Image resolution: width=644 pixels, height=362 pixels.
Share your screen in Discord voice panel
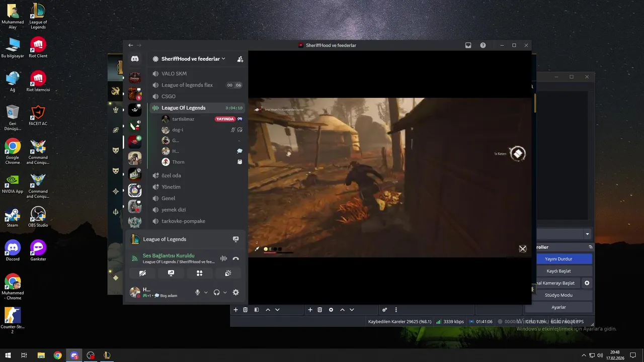coord(171,273)
